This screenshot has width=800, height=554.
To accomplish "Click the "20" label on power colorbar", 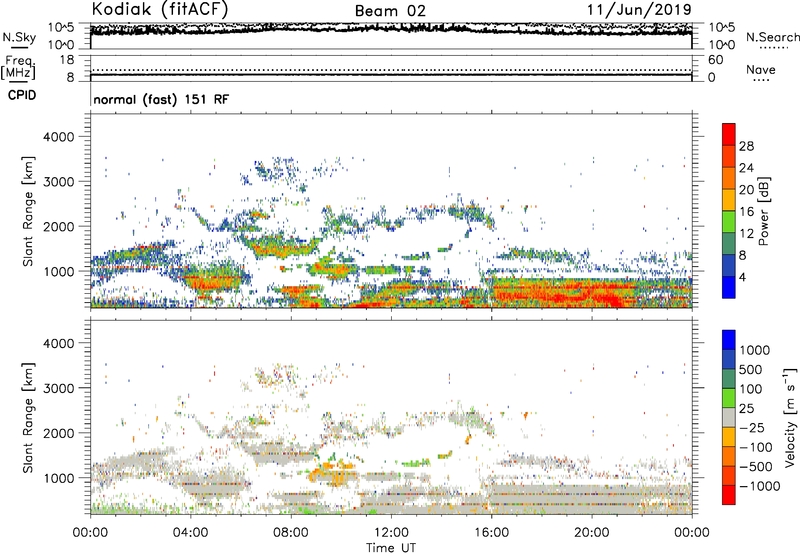I will click(x=746, y=190).
